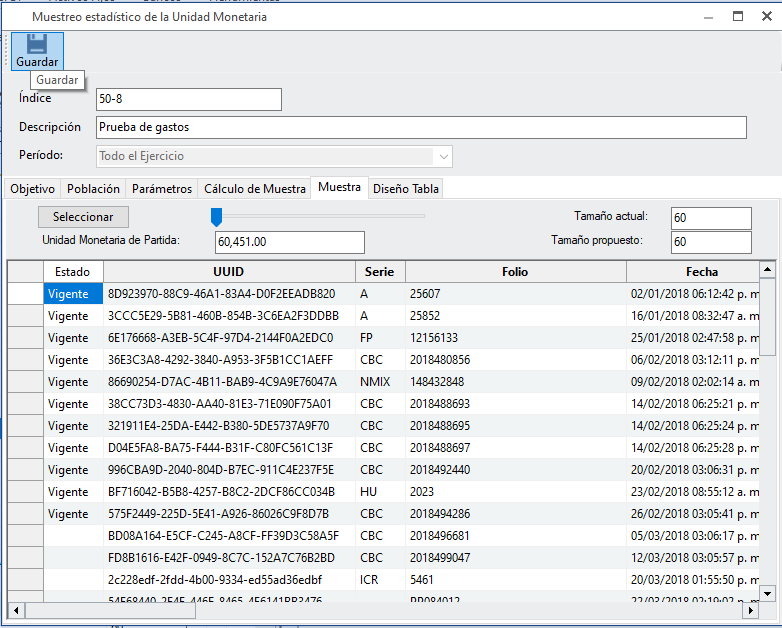
Task: Go to Cálculo de Muestra tab
Action: (255, 189)
